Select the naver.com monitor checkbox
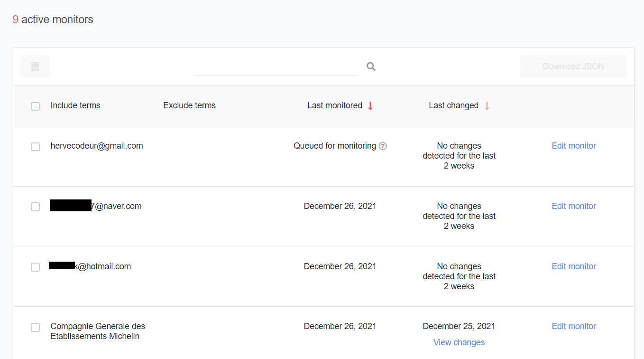Image resolution: width=644 pixels, height=359 pixels. pyautogui.click(x=36, y=207)
